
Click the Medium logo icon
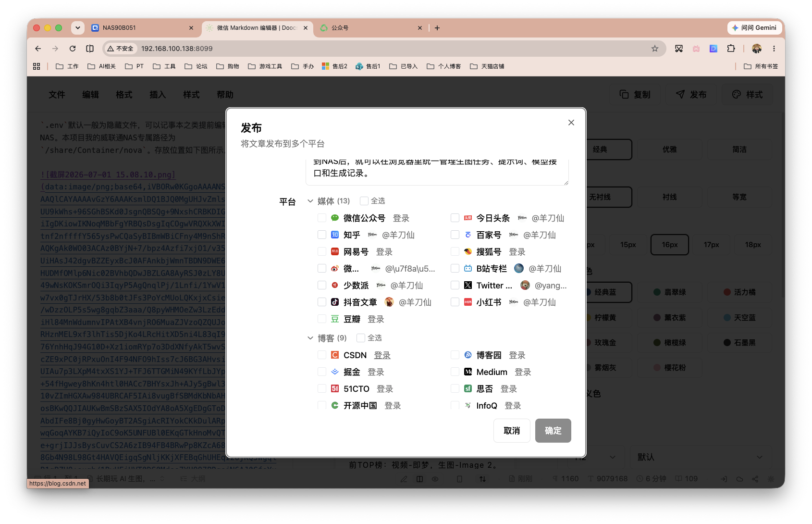pyautogui.click(x=468, y=372)
